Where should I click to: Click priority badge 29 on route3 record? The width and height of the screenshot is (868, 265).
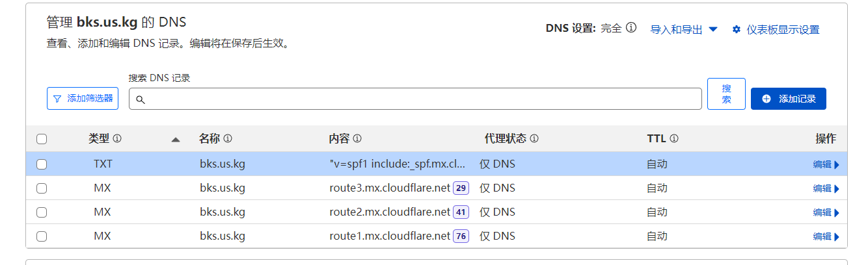[x=461, y=188]
